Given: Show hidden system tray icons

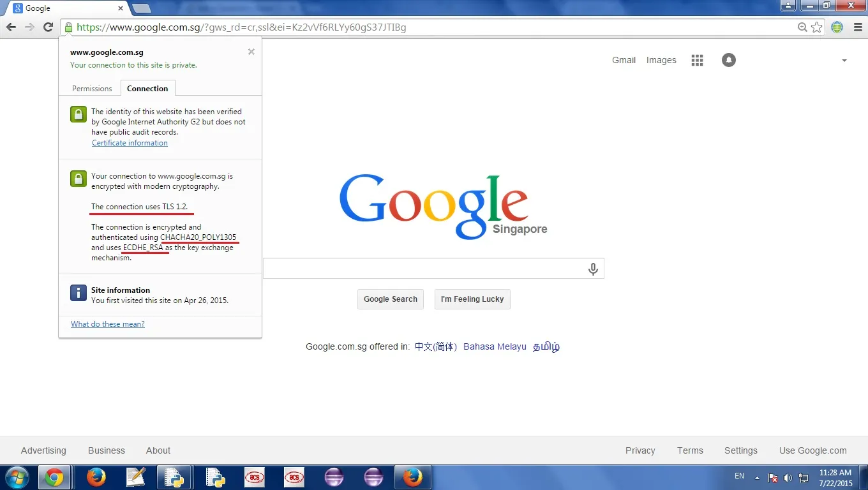Looking at the screenshot, I should click(757, 477).
